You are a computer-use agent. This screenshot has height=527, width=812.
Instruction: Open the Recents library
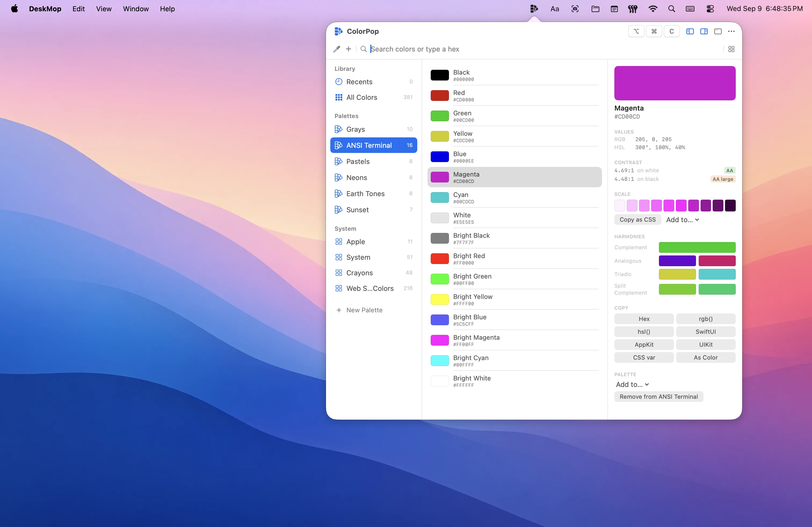click(x=374, y=82)
